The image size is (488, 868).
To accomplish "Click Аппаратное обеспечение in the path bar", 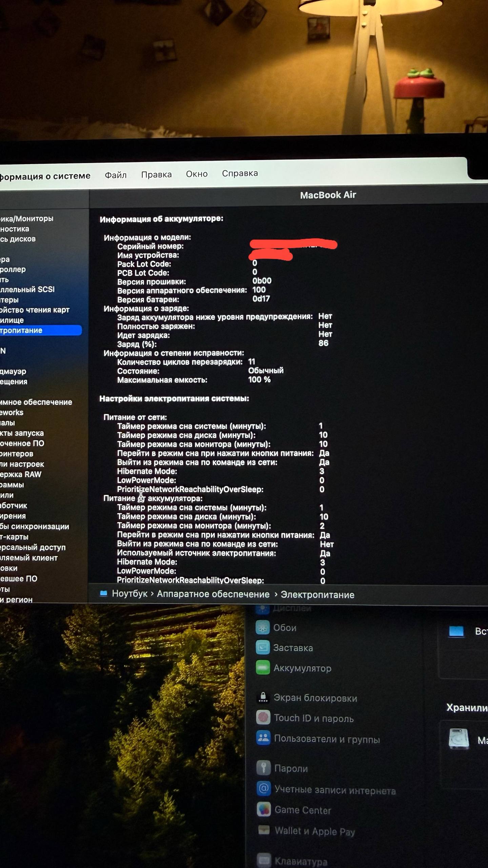I will (x=213, y=594).
